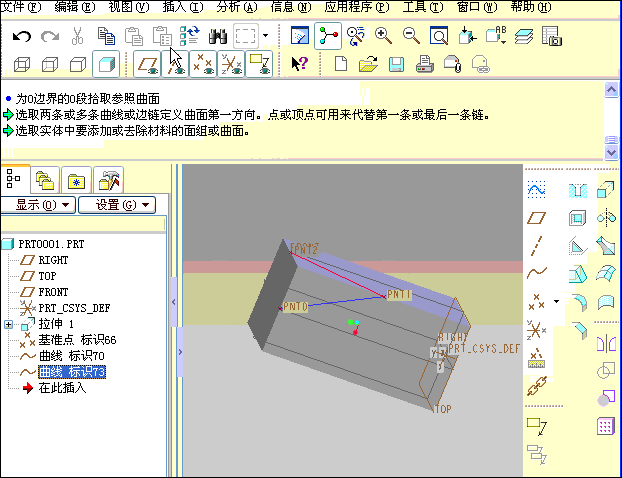Click the Zoom Out magnifier
The height and width of the screenshot is (478, 622).
411,36
